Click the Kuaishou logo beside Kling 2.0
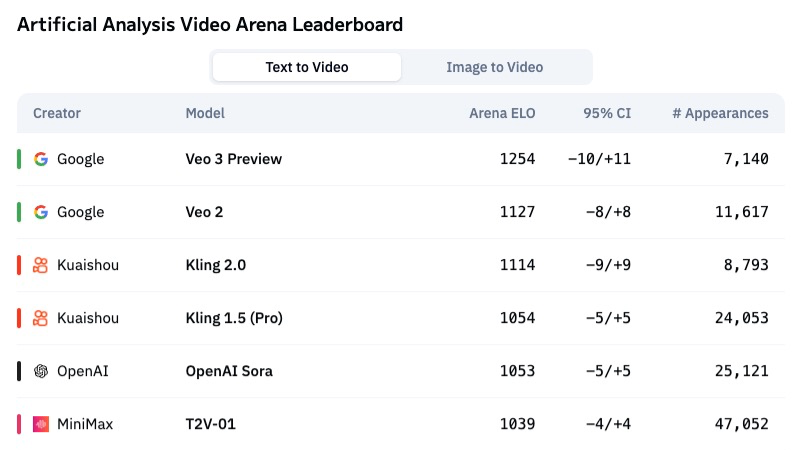800x450 pixels. coord(41,265)
